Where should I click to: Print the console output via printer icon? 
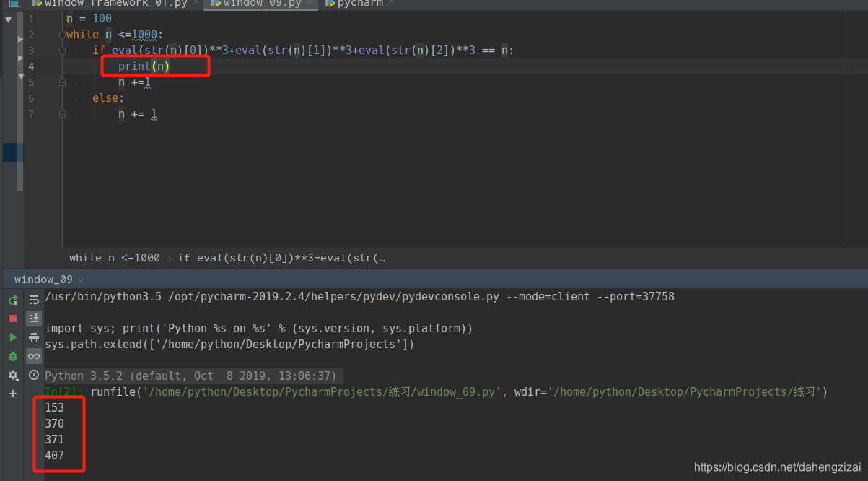pos(34,337)
